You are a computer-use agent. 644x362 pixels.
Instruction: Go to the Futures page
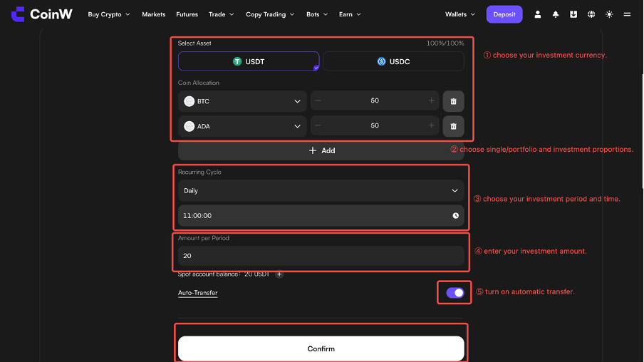coord(187,14)
